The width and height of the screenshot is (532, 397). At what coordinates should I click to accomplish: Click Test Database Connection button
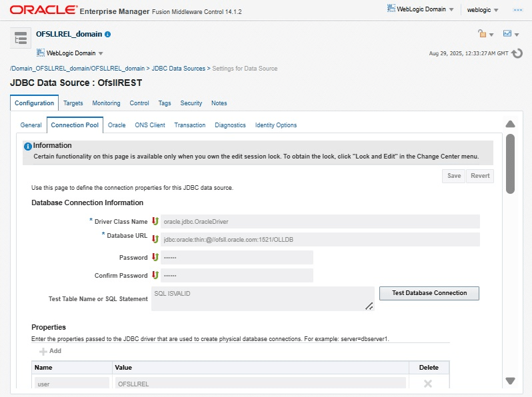click(x=429, y=293)
